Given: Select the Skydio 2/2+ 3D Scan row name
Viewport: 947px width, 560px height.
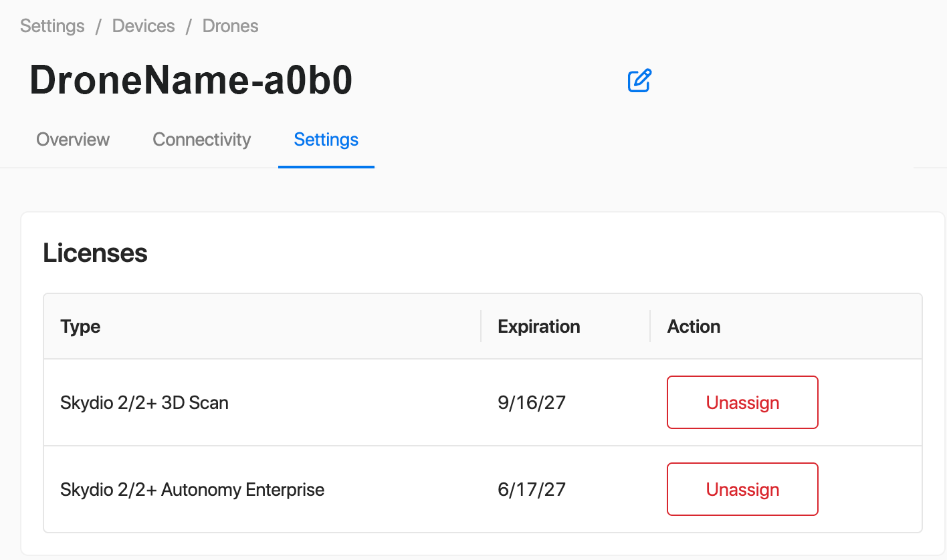Looking at the screenshot, I should click(144, 403).
